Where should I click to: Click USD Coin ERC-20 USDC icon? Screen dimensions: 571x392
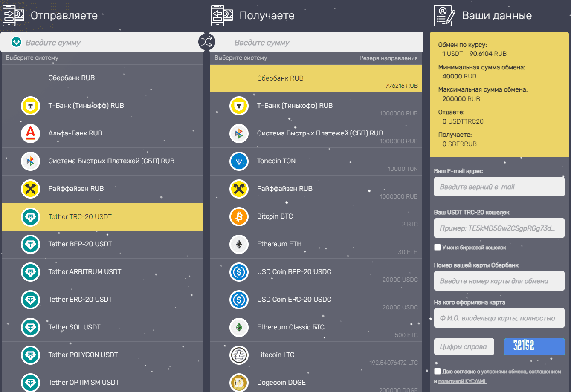[x=239, y=300]
